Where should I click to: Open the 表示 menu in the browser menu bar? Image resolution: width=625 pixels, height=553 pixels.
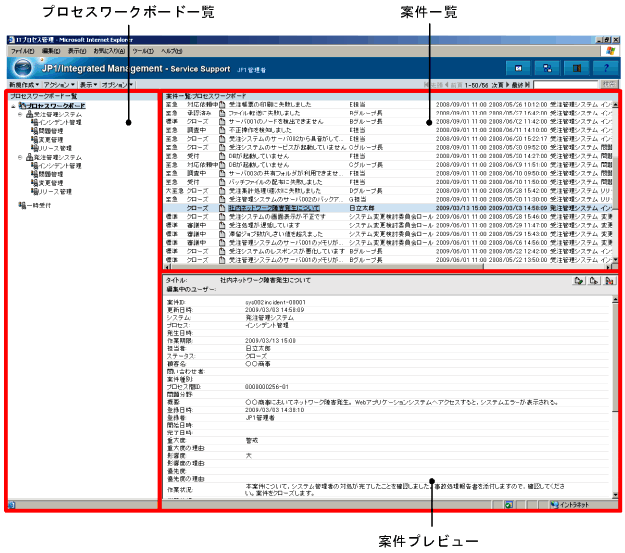(77, 51)
